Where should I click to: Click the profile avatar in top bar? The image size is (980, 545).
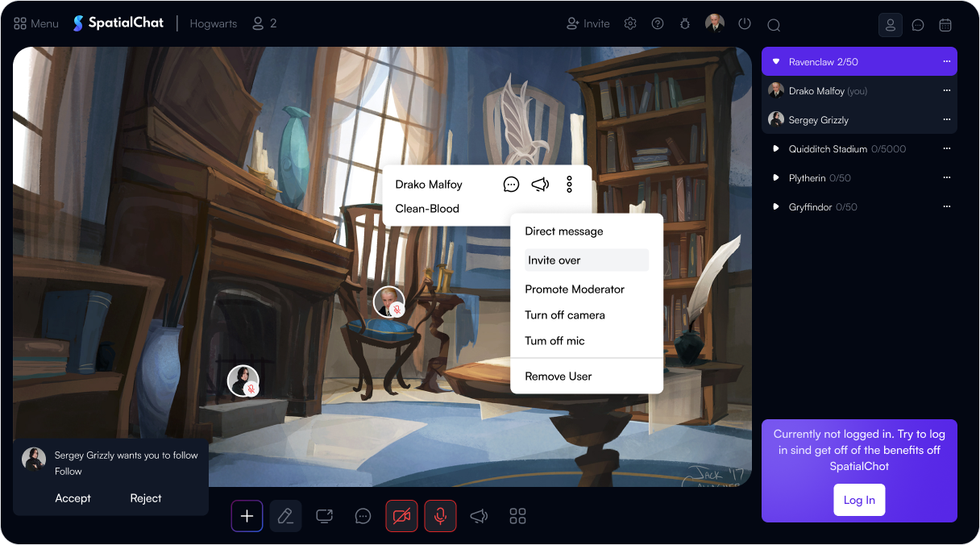715,23
